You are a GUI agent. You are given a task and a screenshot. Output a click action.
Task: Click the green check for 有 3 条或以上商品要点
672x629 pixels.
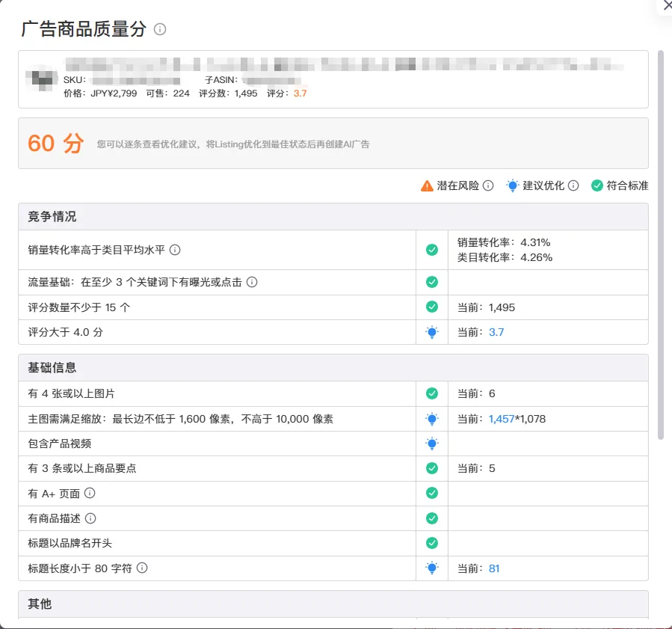pos(432,467)
